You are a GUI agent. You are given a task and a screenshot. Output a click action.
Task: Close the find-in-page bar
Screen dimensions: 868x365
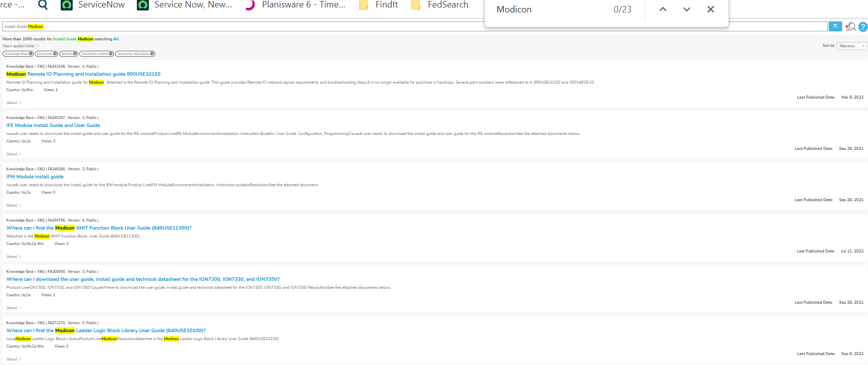[x=711, y=9]
